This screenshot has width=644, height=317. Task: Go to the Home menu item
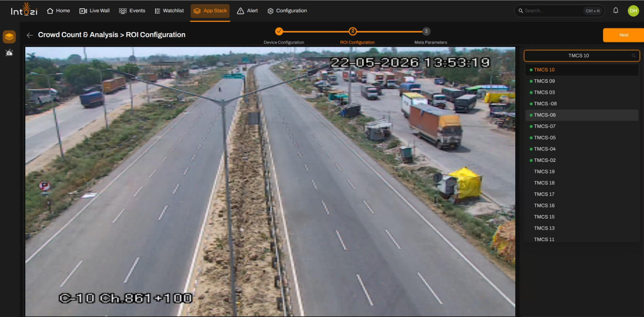tap(58, 11)
